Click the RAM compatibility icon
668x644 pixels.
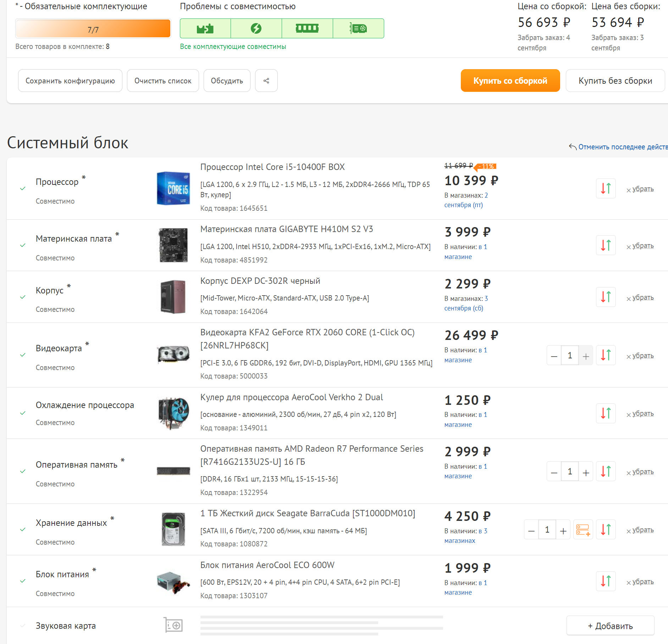[x=307, y=28]
